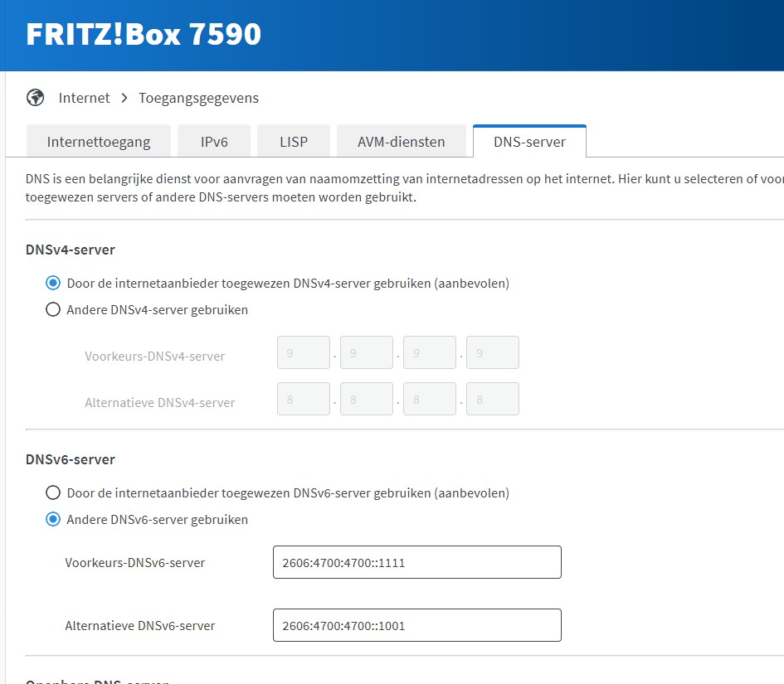The height and width of the screenshot is (684, 784).
Task: Click last octet of Alternatieve DNSv4-server
Action: click(x=493, y=399)
